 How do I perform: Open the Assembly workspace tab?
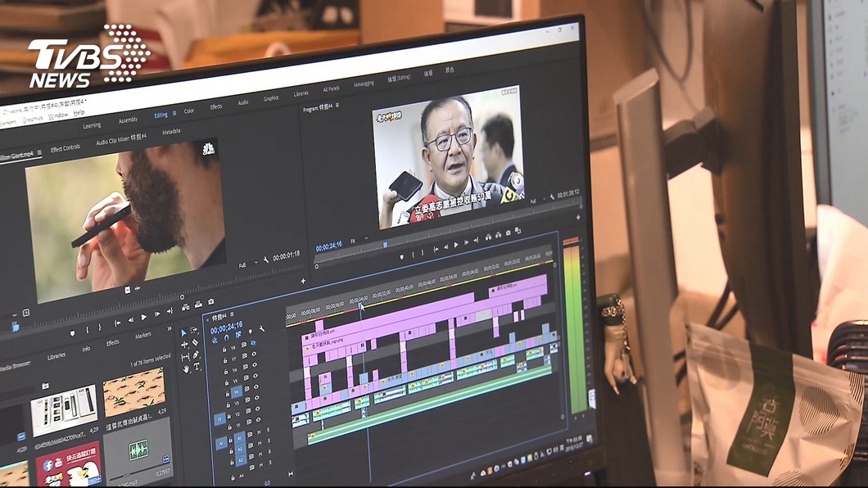coord(129,120)
